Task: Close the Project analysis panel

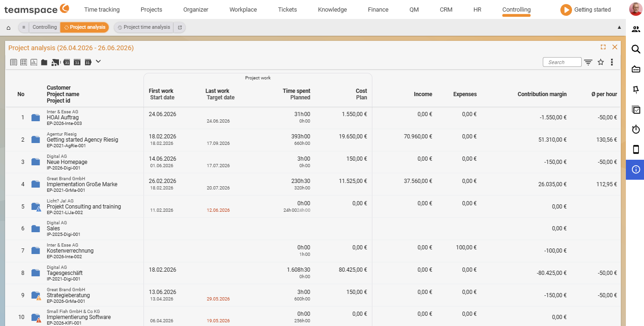Action: point(615,47)
